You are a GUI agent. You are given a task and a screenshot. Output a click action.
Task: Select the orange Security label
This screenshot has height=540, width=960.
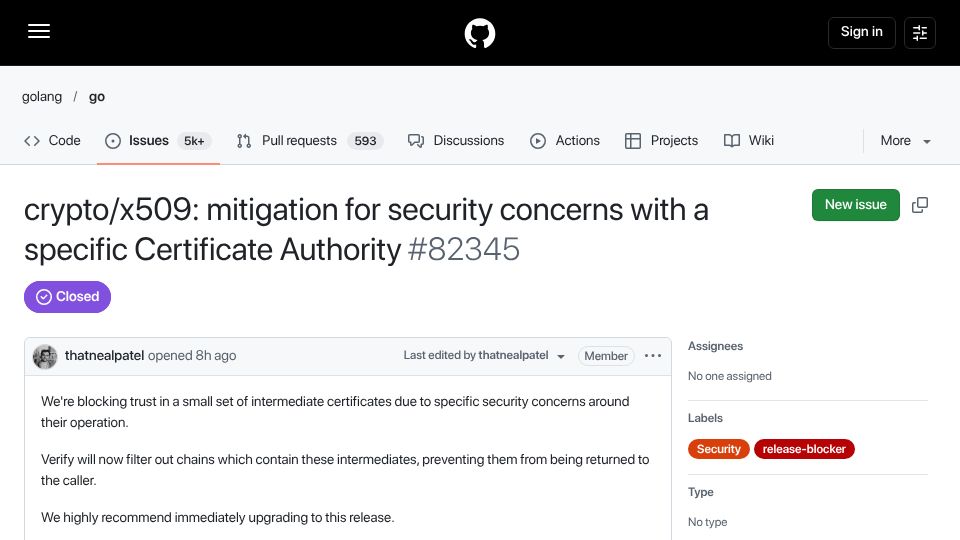718,449
